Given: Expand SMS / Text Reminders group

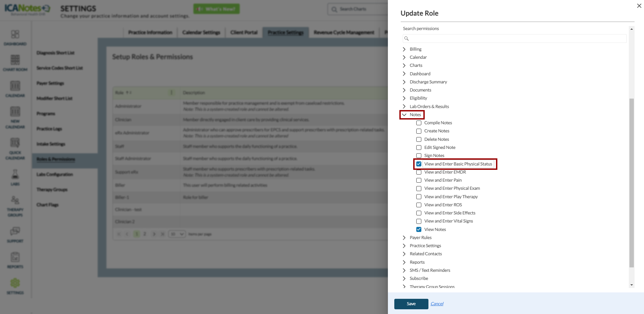Looking at the screenshot, I should (404, 270).
